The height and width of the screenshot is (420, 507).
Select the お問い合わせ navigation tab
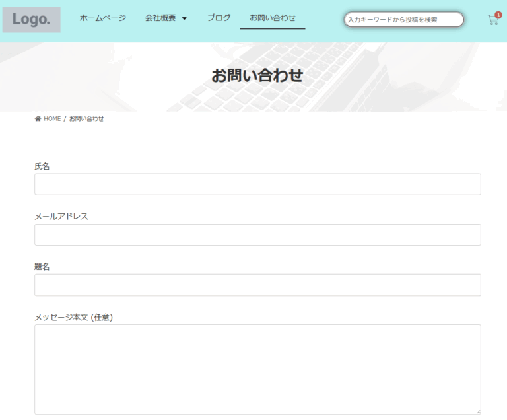[x=272, y=18]
